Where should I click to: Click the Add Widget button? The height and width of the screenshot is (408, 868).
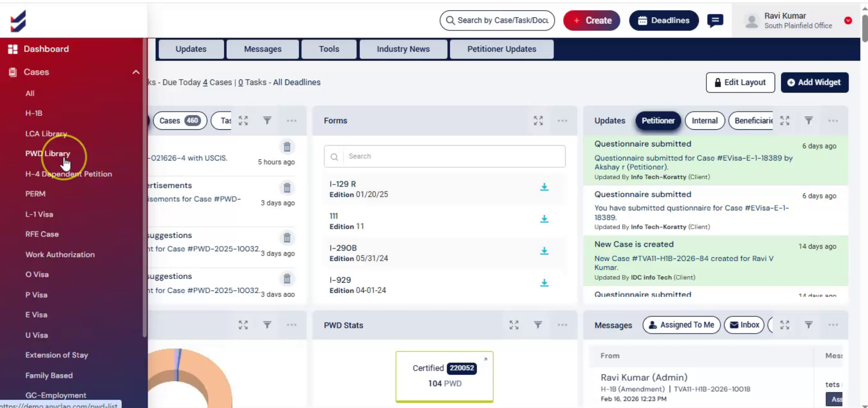(x=814, y=82)
